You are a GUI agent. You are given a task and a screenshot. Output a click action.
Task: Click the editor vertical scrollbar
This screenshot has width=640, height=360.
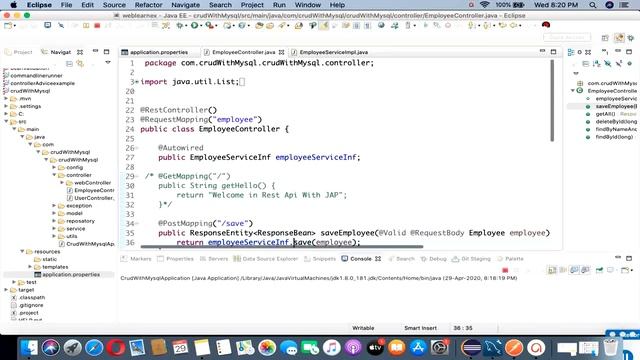click(x=552, y=100)
